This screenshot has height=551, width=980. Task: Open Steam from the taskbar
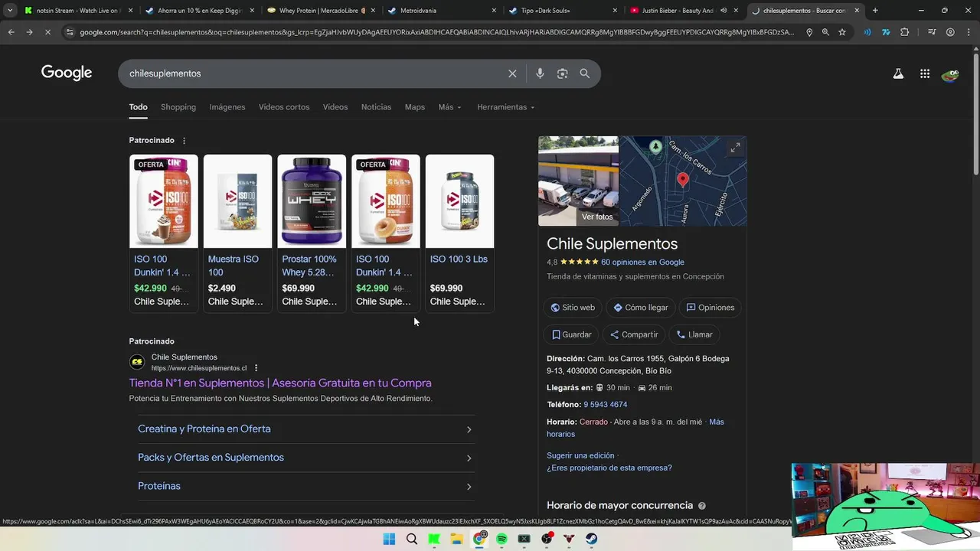[x=592, y=539]
